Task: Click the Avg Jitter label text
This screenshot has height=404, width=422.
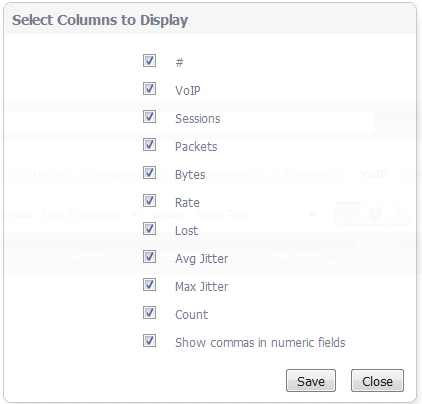Action: coord(202,259)
